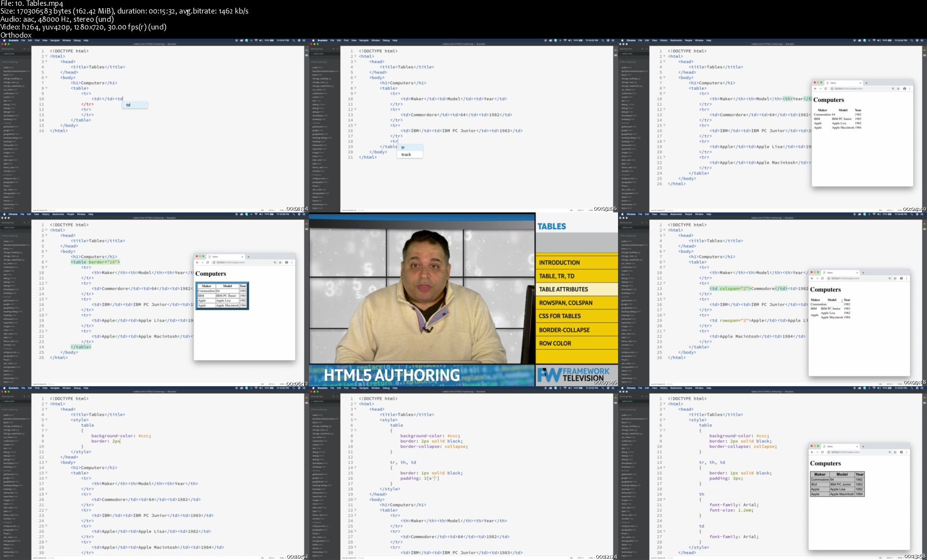Collapse line 7 fold triangle in 00:12:24 frame

point(355,431)
